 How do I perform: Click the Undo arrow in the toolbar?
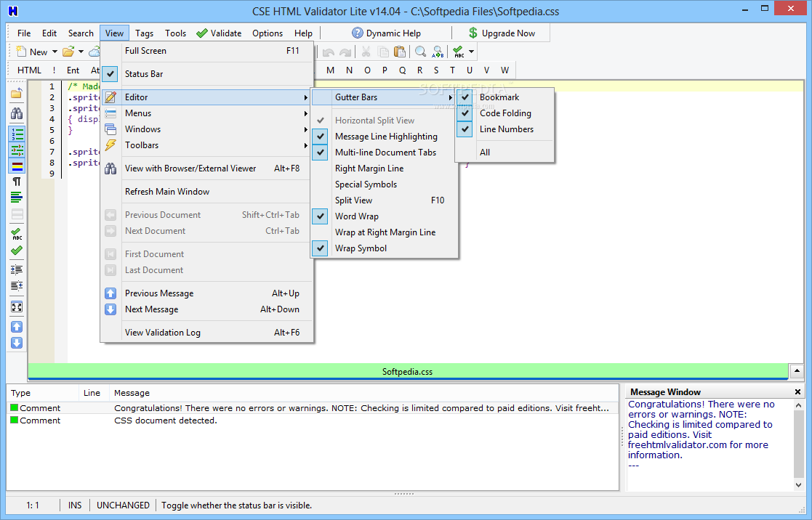tap(329, 52)
